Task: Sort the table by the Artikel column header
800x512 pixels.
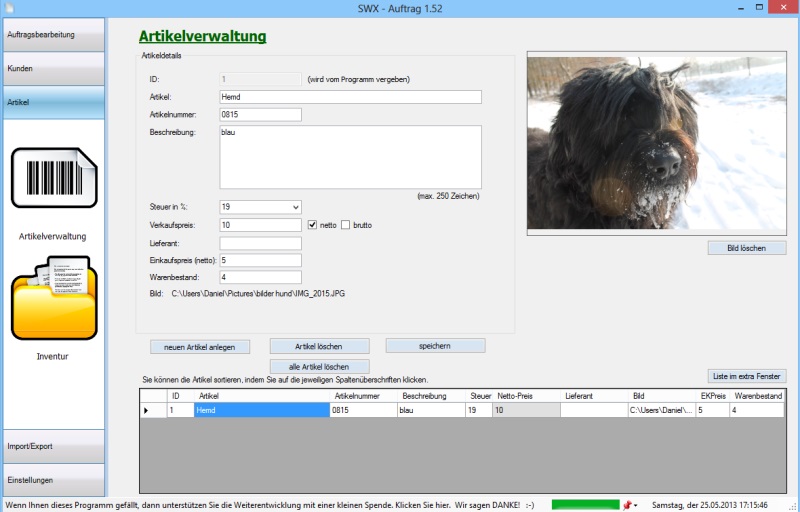Action: click(x=261, y=396)
